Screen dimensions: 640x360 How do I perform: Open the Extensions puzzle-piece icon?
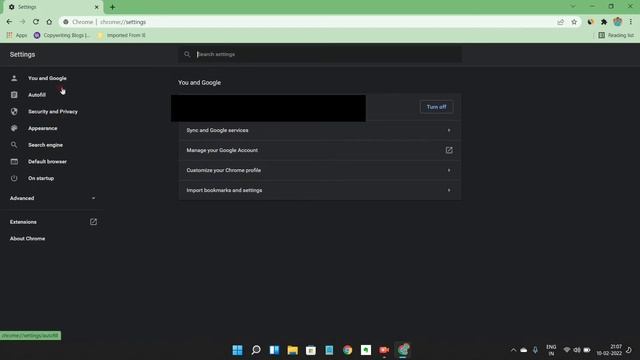click(x=604, y=22)
